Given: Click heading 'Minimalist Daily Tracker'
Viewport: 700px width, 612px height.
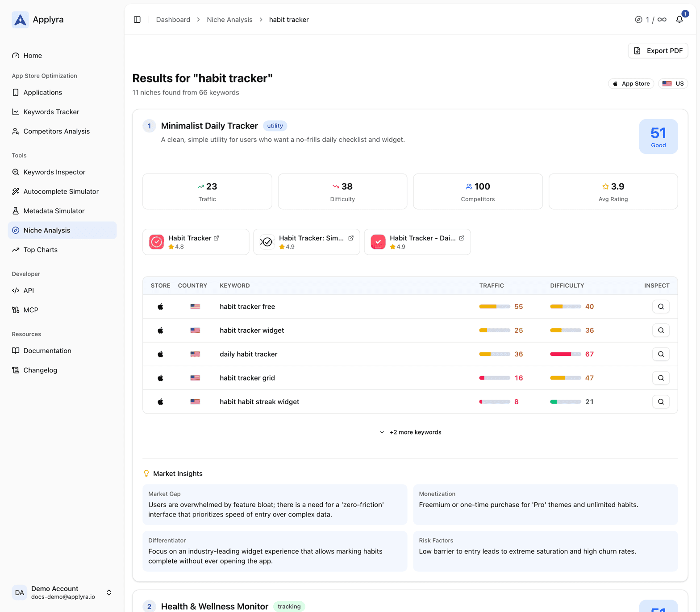Looking at the screenshot, I should coord(209,126).
